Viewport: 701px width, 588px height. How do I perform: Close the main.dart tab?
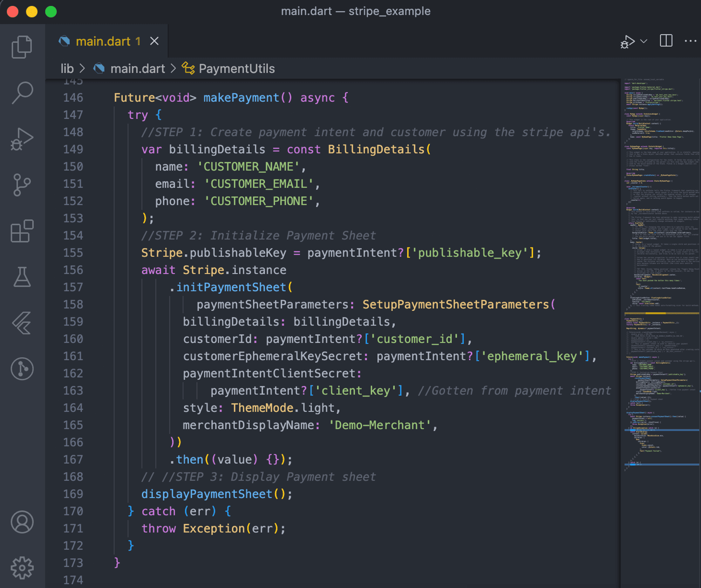(155, 41)
